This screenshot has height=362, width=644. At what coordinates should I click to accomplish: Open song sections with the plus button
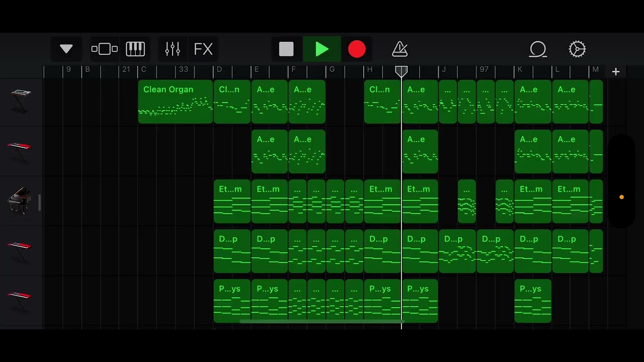pos(615,72)
